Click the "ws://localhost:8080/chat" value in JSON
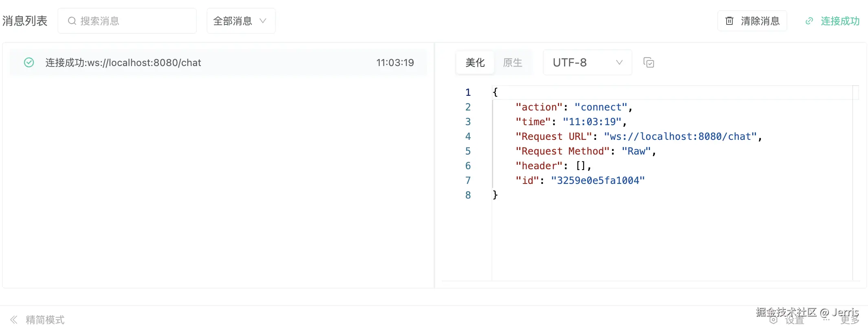 coord(680,137)
